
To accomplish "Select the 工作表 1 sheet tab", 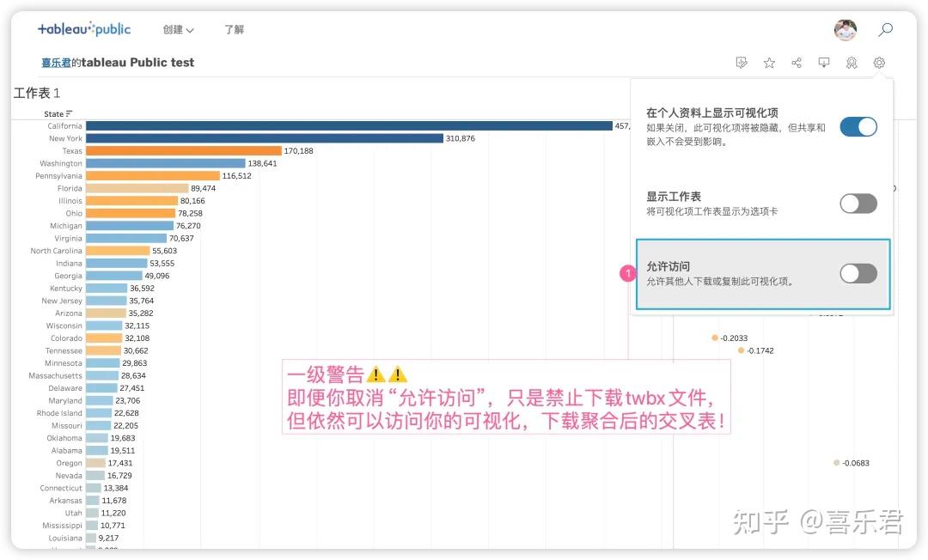I will (34, 93).
